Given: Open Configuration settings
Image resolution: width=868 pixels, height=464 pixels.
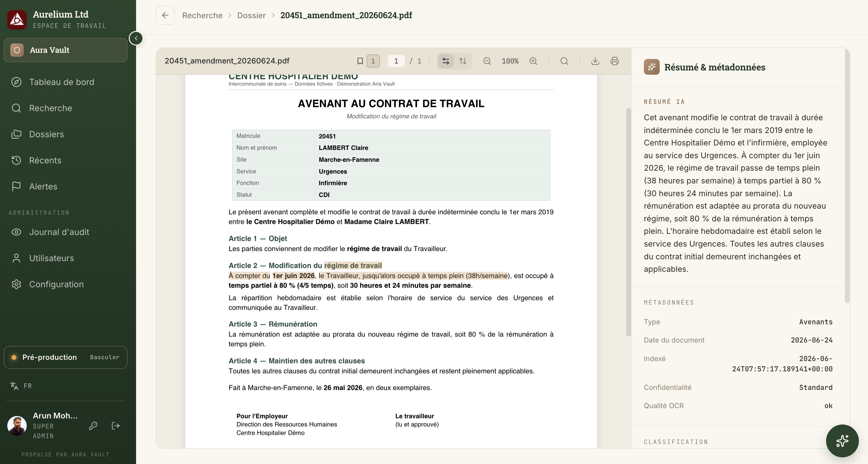Looking at the screenshot, I should [x=56, y=284].
